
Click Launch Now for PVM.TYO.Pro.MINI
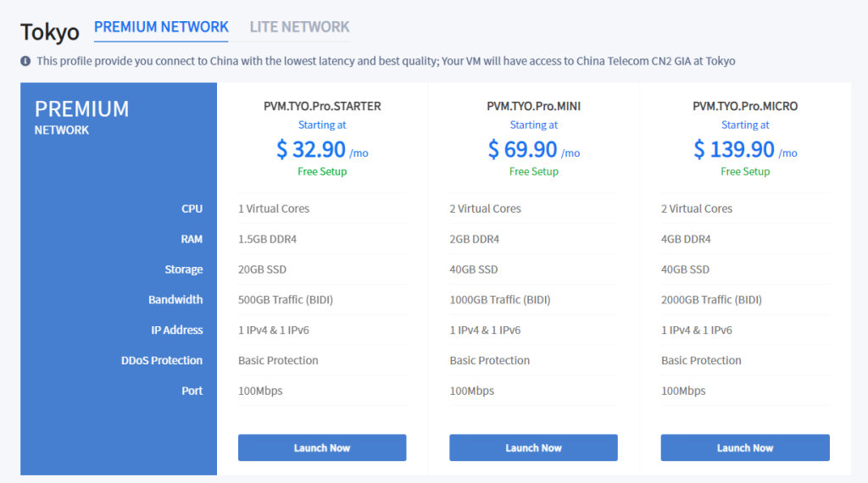533,447
